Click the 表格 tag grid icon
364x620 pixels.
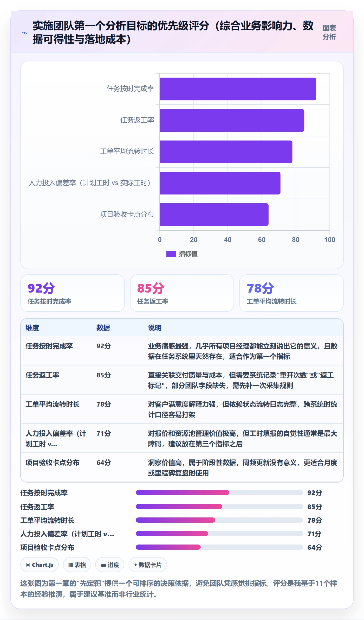pos(70,565)
